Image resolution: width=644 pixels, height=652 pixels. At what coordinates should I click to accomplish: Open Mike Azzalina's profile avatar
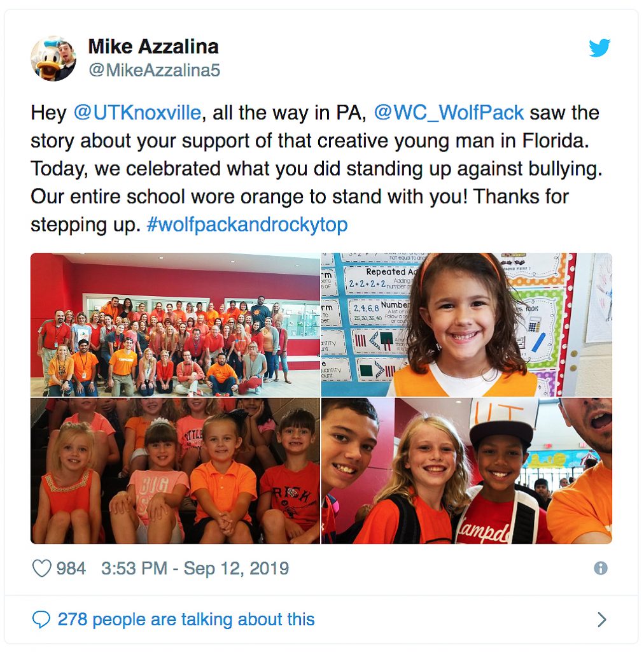coord(53,58)
